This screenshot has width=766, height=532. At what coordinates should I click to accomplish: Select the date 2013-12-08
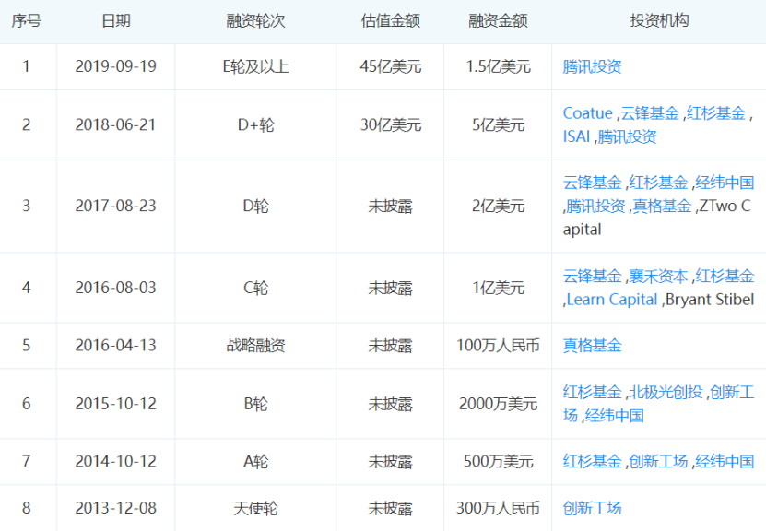coord(116,509)
